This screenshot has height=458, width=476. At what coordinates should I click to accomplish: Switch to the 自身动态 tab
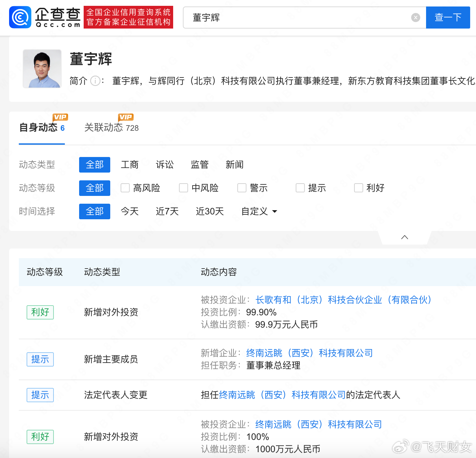coord(42,128)
